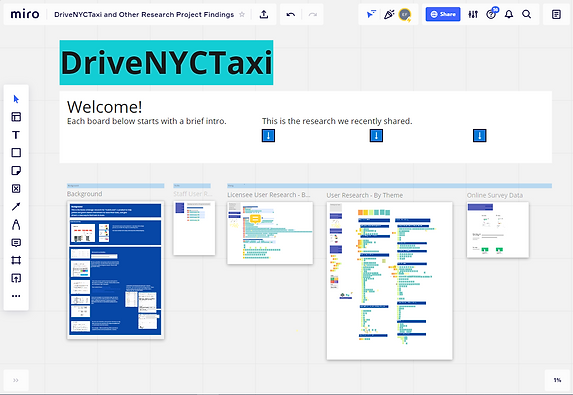This screenshot has height=395, width=573.
Task: Select the Online Survey Data frame label
Action: (495, 195)
